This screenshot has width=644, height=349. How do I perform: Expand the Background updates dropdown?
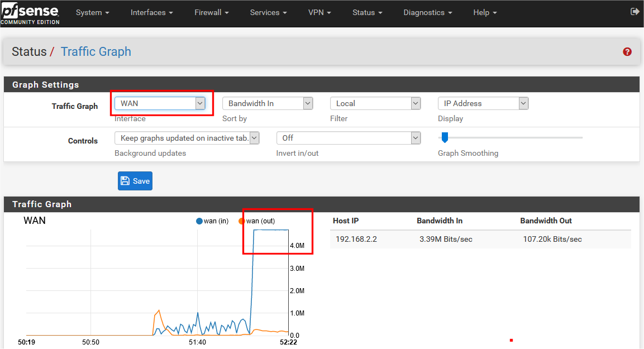[x=187, y=138]
